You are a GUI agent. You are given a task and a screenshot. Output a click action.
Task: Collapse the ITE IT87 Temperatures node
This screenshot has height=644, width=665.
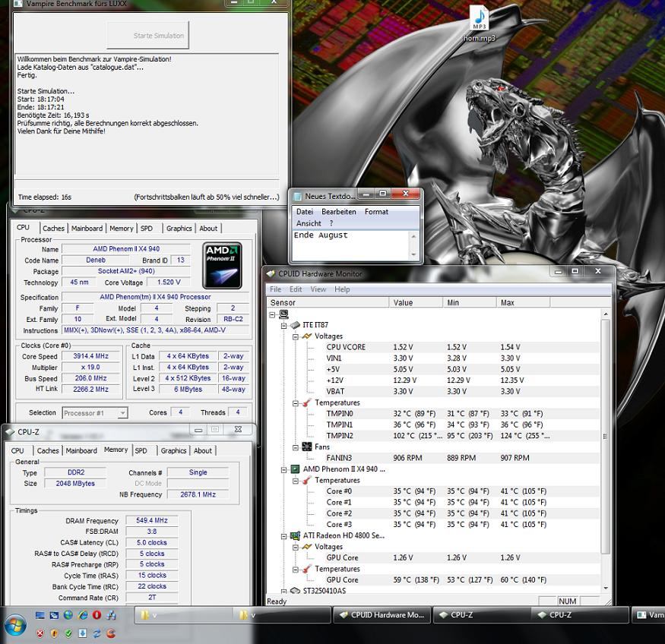pyautogui.click(x=296, y=402)
